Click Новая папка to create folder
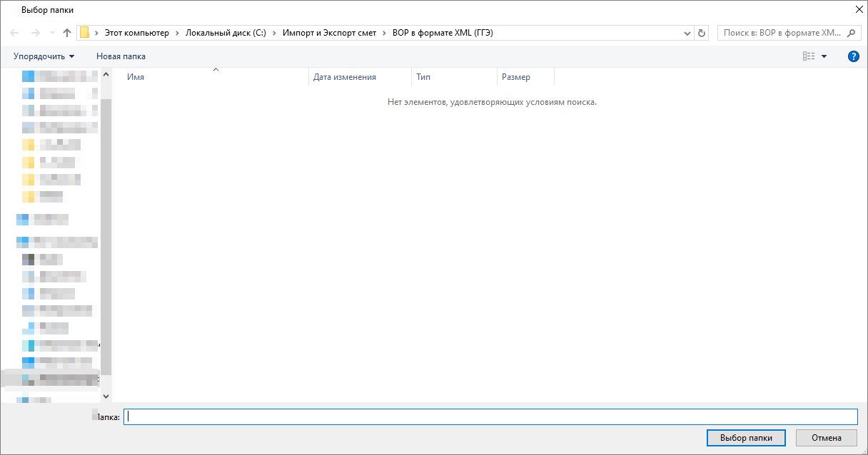Viewport: 868px width, 455px height. pos(121,56)
